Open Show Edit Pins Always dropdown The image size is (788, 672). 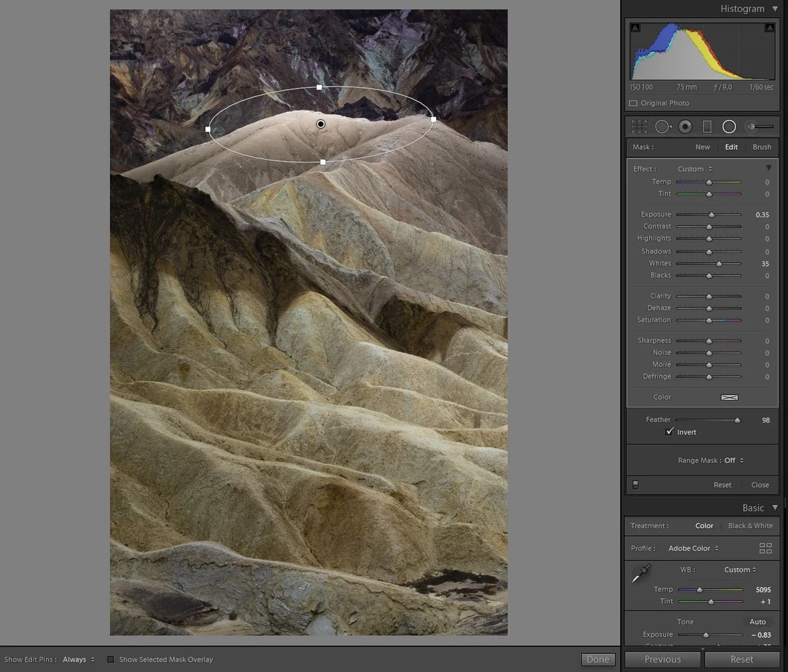point(78,660)
